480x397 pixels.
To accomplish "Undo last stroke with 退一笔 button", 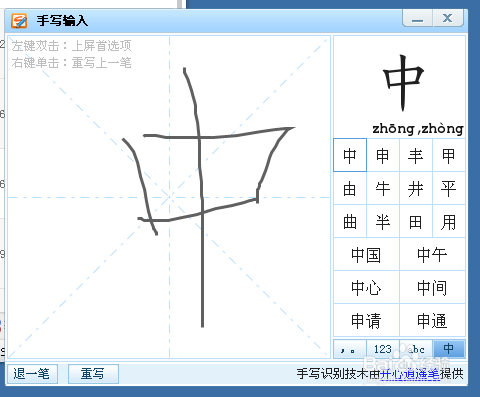I will click(32, 374).
